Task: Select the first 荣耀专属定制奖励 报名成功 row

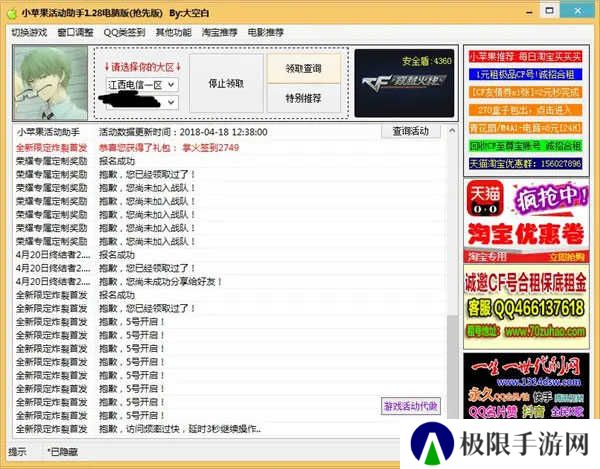Action: (230, 161)
